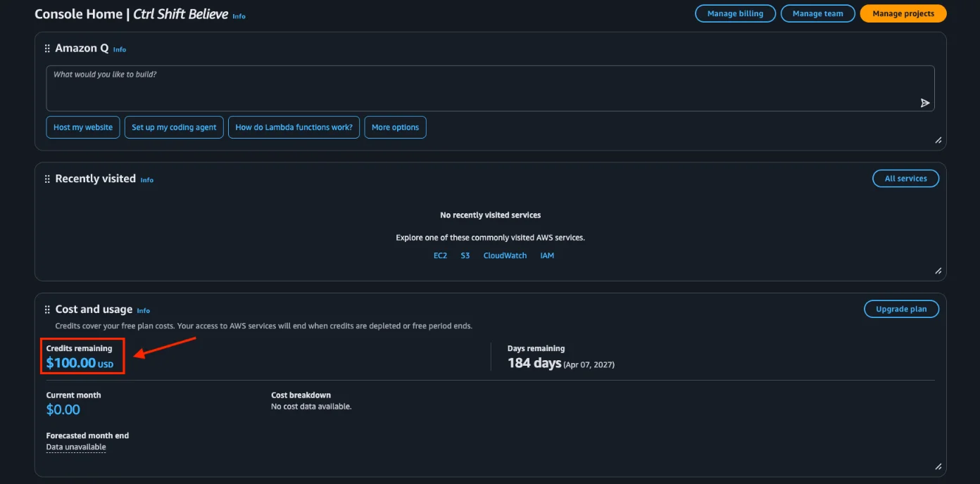Select the Host my website suggestion
The height and width of the screenshot is (484, 980).
(x=83, y=127)
